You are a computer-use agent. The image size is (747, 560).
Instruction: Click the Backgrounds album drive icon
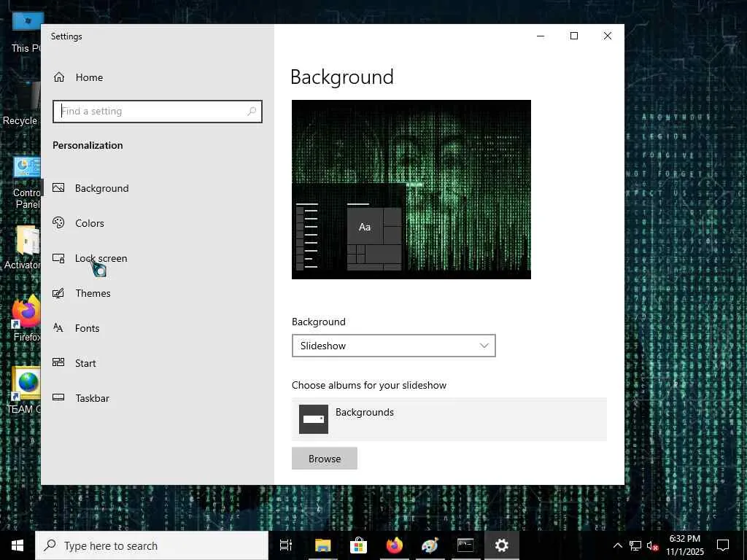coord(314,419)
